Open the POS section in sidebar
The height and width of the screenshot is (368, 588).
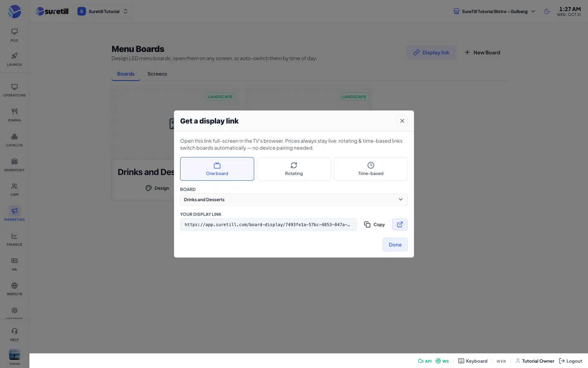point(14,35)
